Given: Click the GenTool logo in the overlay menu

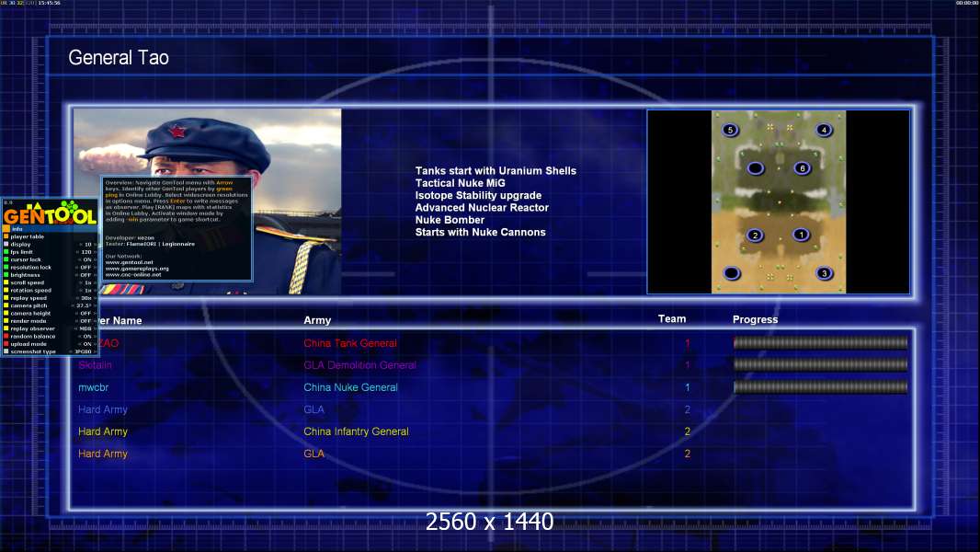Looking at the screenshot, I should click(50, 213).
